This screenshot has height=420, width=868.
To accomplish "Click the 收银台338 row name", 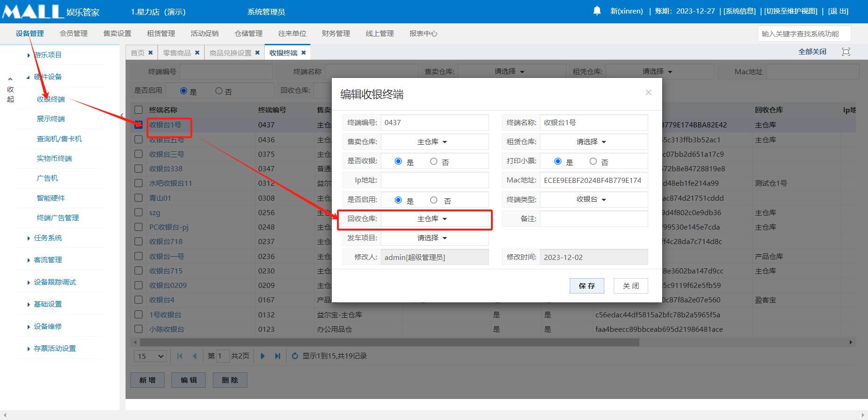I will tap(166, 168).
